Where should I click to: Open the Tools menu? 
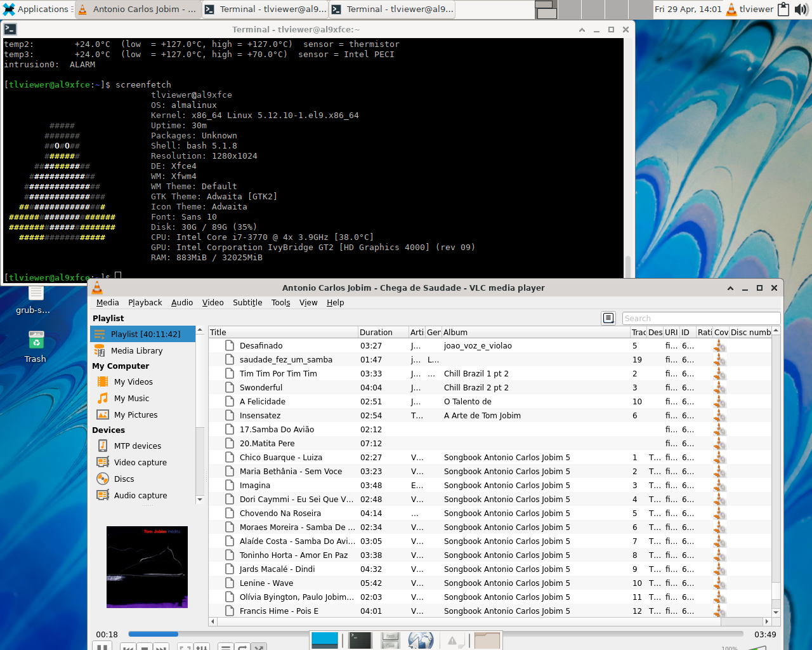[280, 303]
